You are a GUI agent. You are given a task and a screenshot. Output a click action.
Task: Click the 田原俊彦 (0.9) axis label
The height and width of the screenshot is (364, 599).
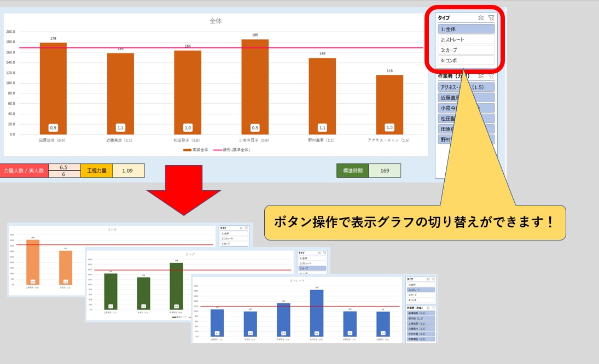(52, 140)
